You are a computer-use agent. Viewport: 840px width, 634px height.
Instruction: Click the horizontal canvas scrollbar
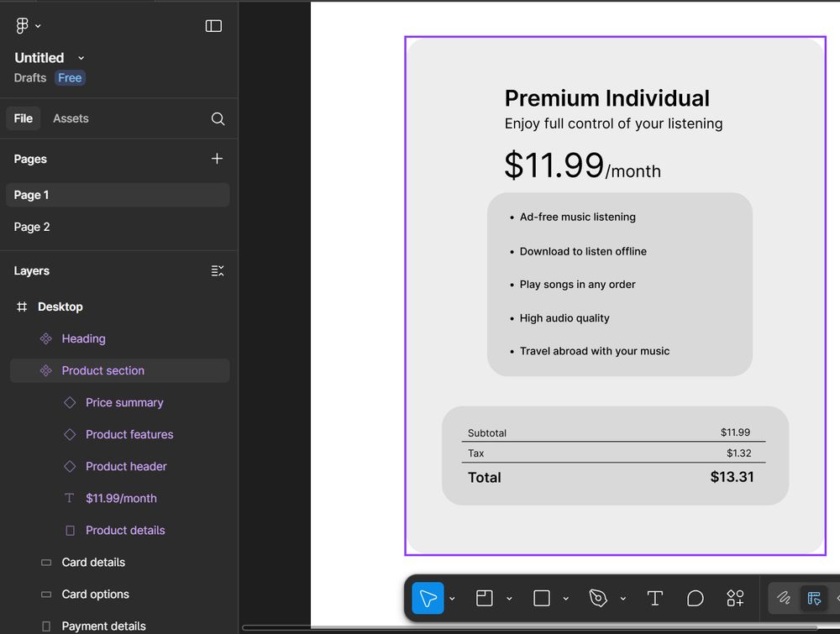coord(529,627)
